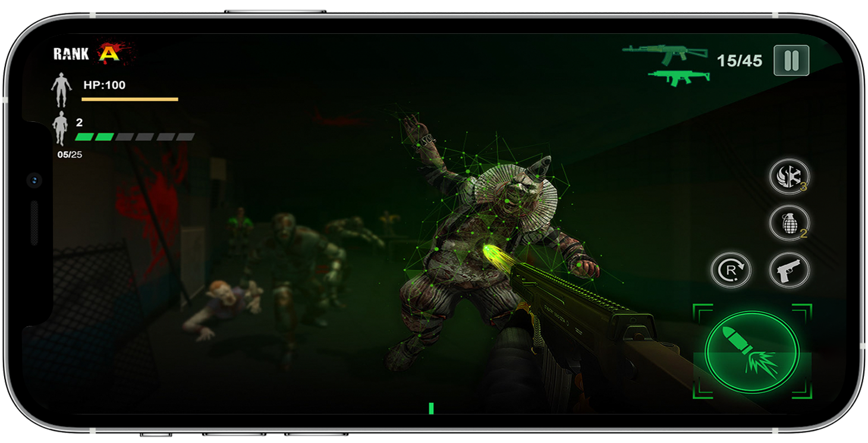Tap the green marker at bottom center

[431, 409]
